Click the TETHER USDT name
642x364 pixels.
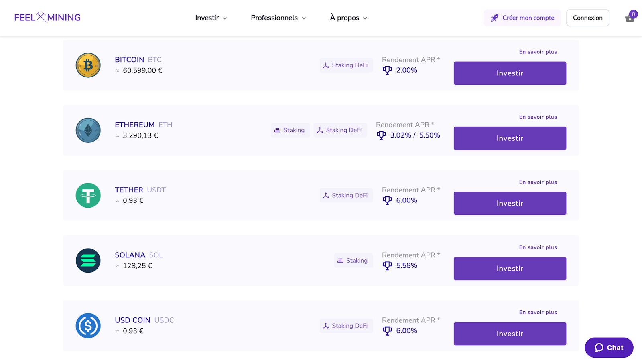[x=140, y=190]
